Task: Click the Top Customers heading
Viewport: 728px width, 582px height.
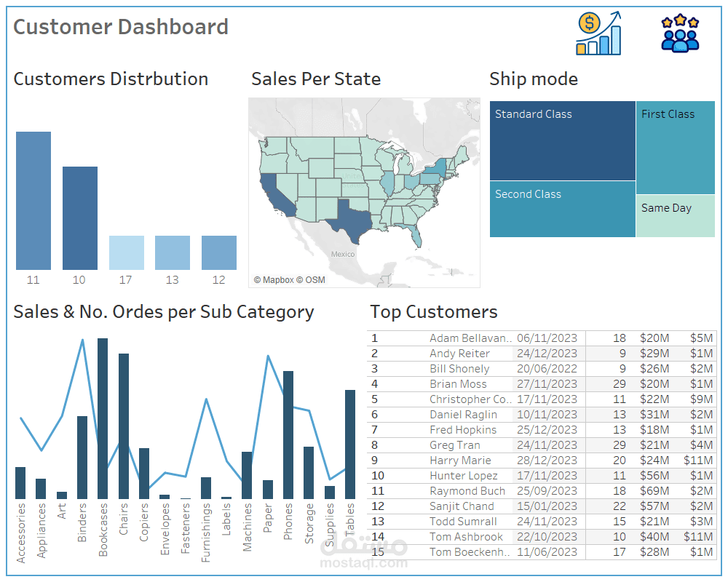Action: tap(434, 312)
